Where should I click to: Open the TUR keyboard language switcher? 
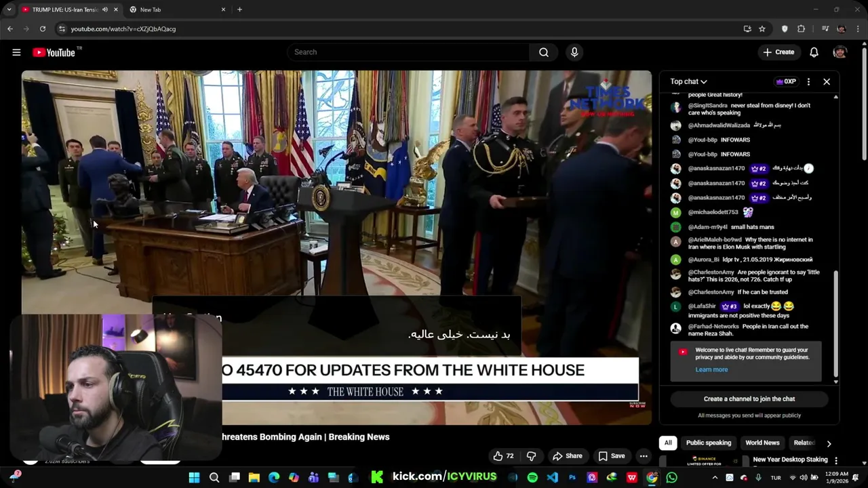point(775,478)
